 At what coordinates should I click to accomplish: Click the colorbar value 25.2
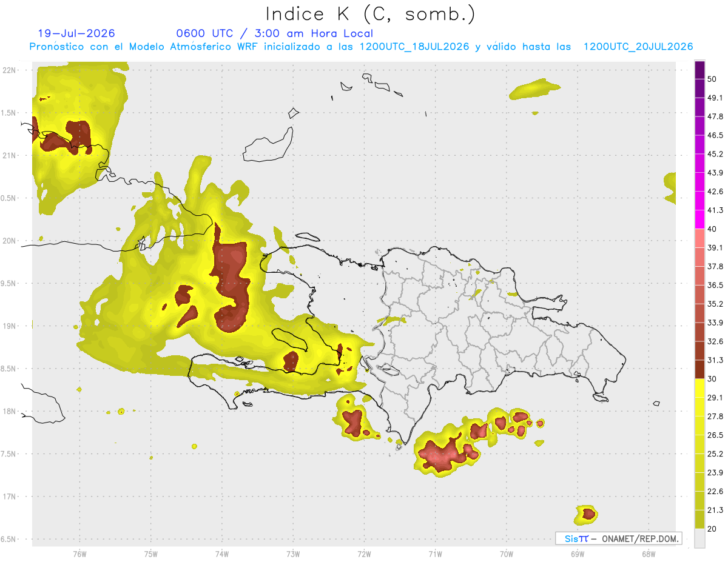[716, 453]
